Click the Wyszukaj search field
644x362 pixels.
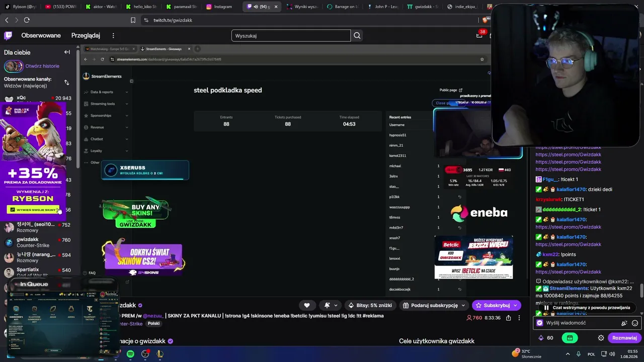291,36
